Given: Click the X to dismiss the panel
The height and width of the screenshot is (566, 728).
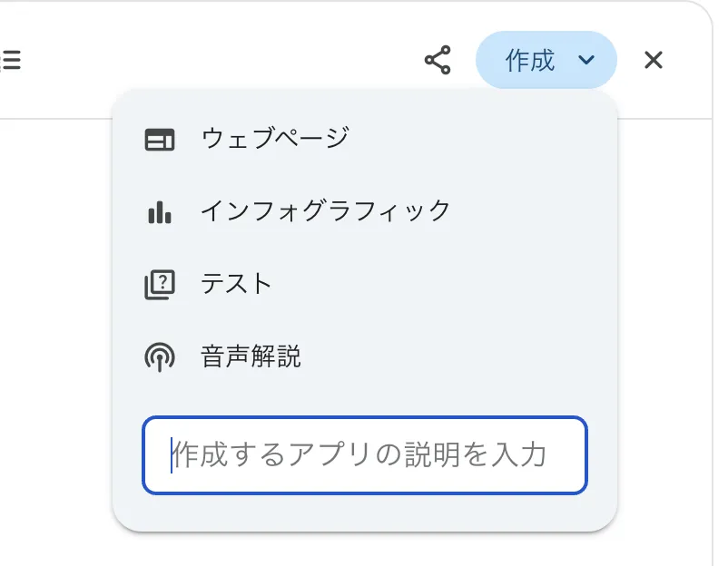Looking at the screenshot, I should click(x=653, y=60).
